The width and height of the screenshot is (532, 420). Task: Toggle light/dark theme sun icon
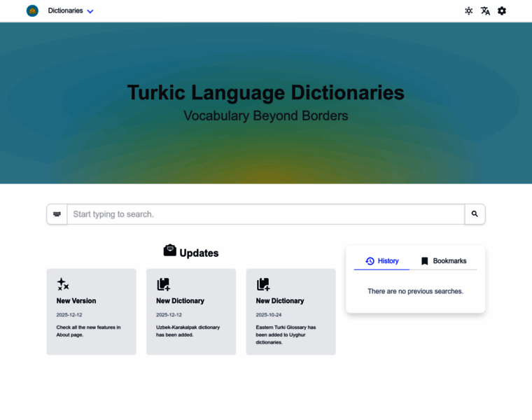[x=468, y=11]
